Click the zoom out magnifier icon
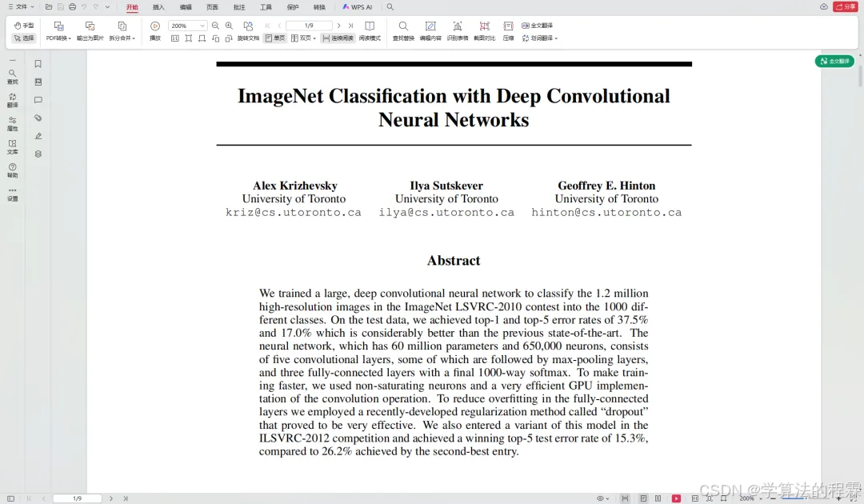Image resolution: width=864 pixels, height=504 pixels. pos(215,26)
